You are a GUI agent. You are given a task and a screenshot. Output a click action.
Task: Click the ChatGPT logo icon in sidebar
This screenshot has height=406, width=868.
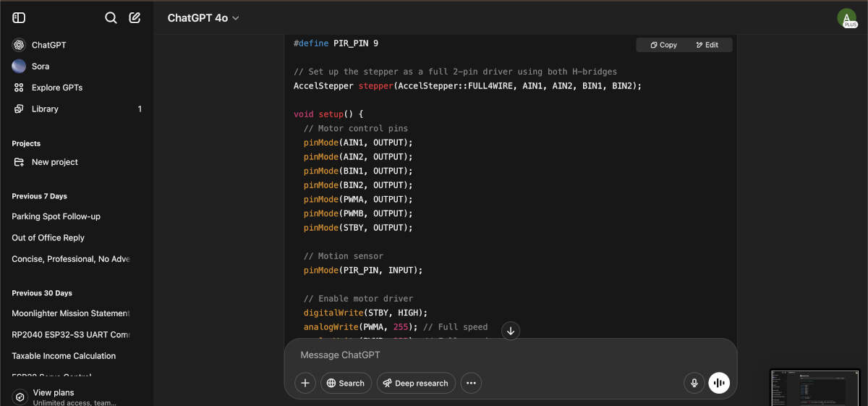[x=19, y=45]
